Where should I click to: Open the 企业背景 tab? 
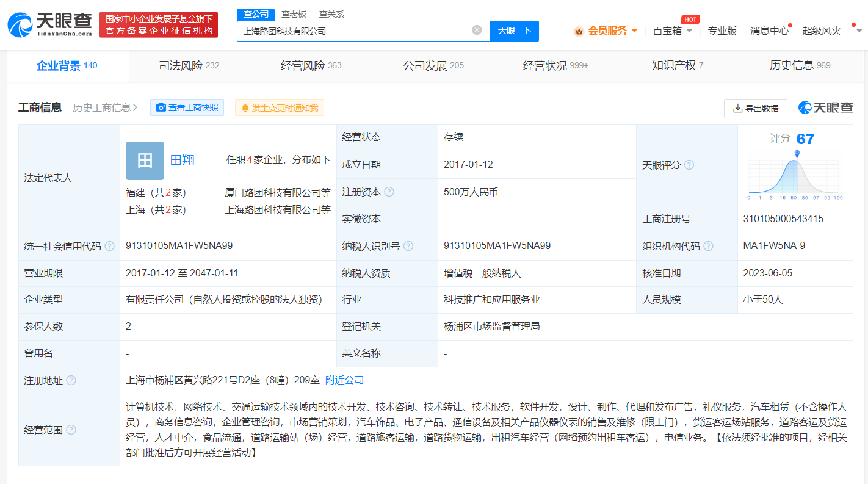67,65
